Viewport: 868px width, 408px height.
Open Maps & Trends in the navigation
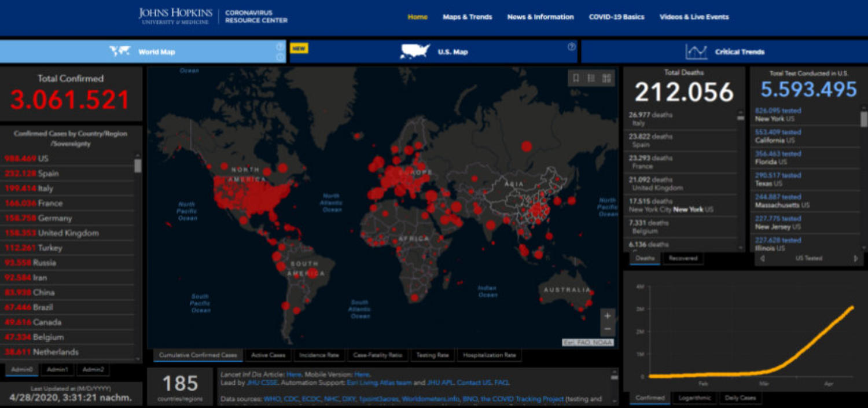click(467, 17)
